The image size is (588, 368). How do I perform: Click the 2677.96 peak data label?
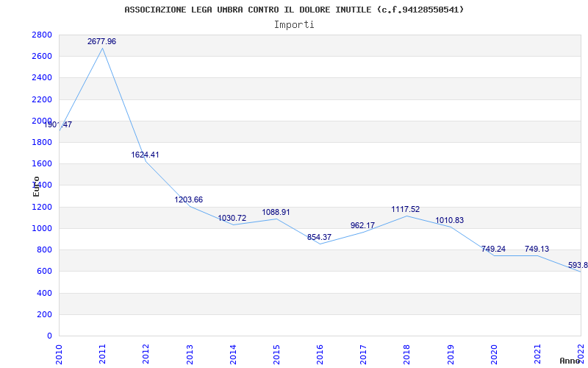click(x=101, y=42)
